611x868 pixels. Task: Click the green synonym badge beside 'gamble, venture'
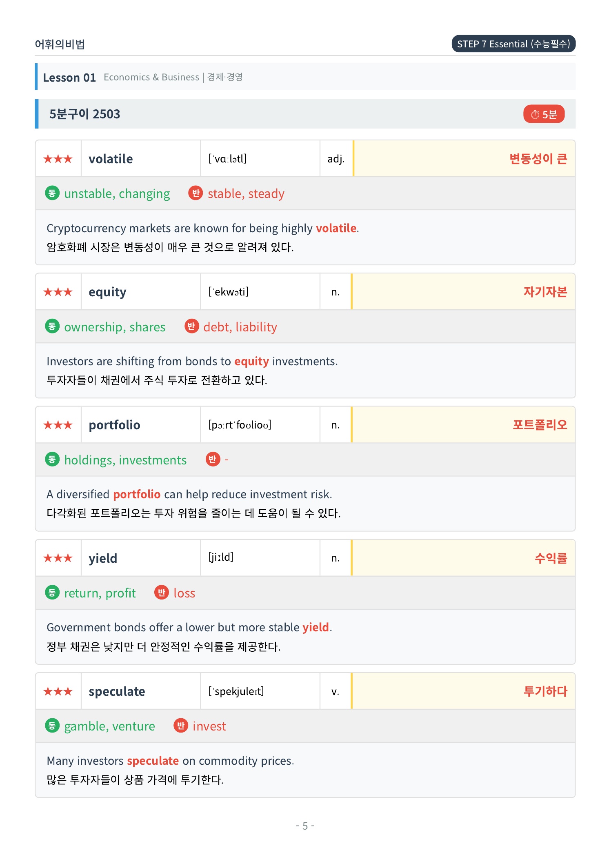pyautogui.click(x=52, y=726)
